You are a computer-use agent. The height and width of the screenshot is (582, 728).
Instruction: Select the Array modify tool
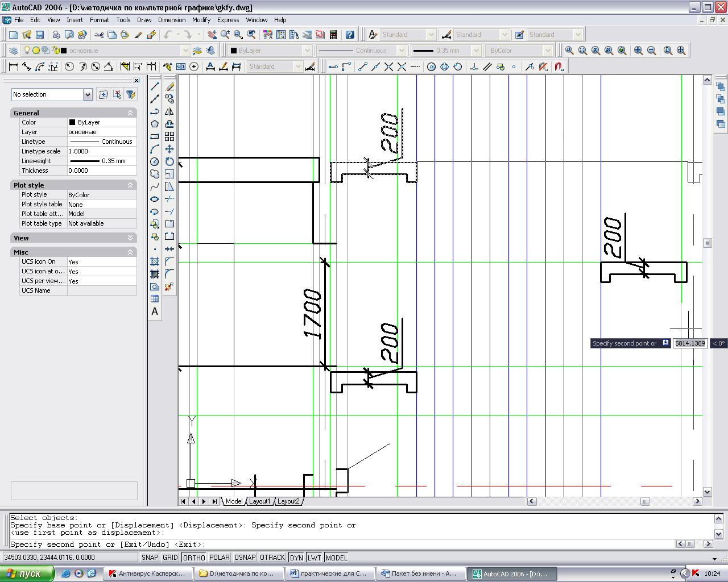tap(169, 136)
